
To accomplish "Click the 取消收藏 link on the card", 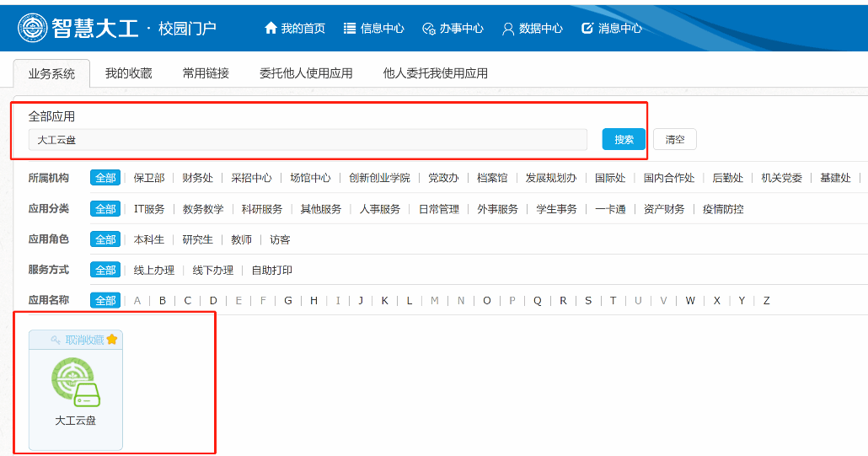I will (84, 340).
